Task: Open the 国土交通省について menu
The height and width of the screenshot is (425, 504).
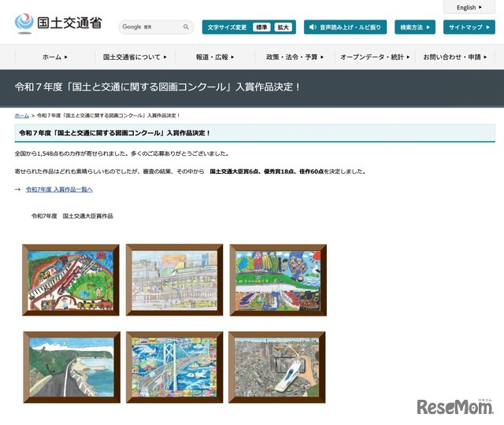Action: pyautogui.click(x=135, y=57)
